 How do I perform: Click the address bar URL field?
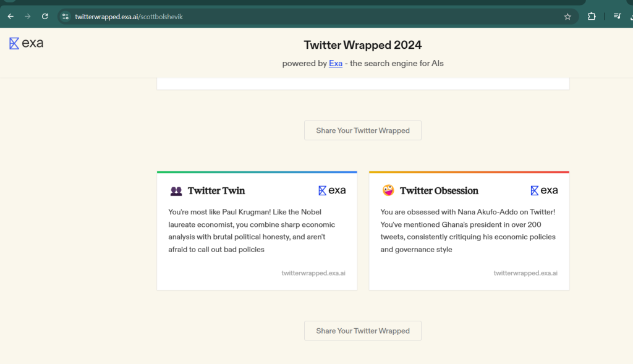coord(315,17)
